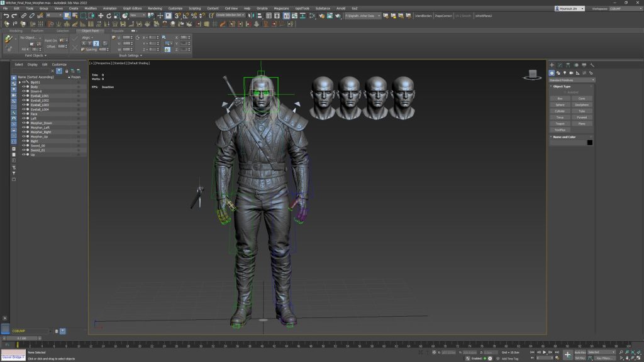Open the Modify tab in command panel
This screenshot has height=362, width=644.
(560, 65)
